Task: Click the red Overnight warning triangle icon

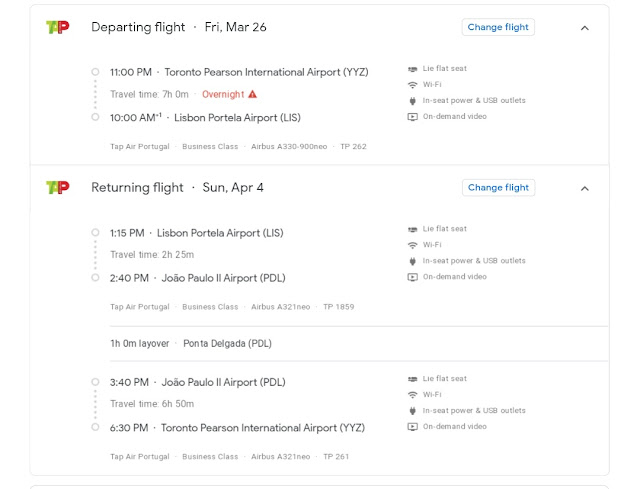Action: (x=253, y=94)
